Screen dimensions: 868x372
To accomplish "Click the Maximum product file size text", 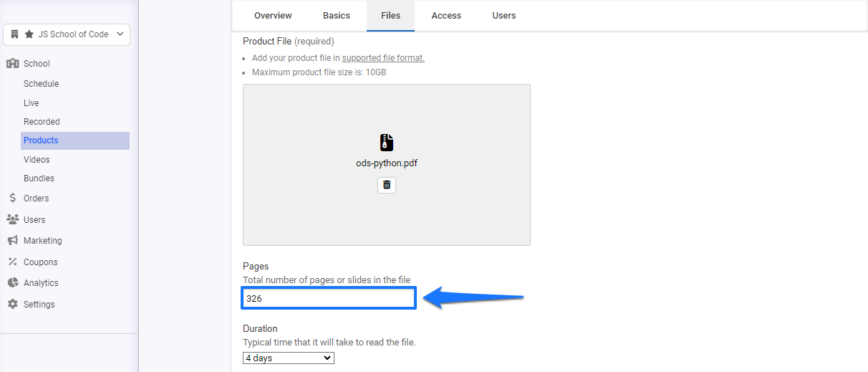I will coord(319,72).
